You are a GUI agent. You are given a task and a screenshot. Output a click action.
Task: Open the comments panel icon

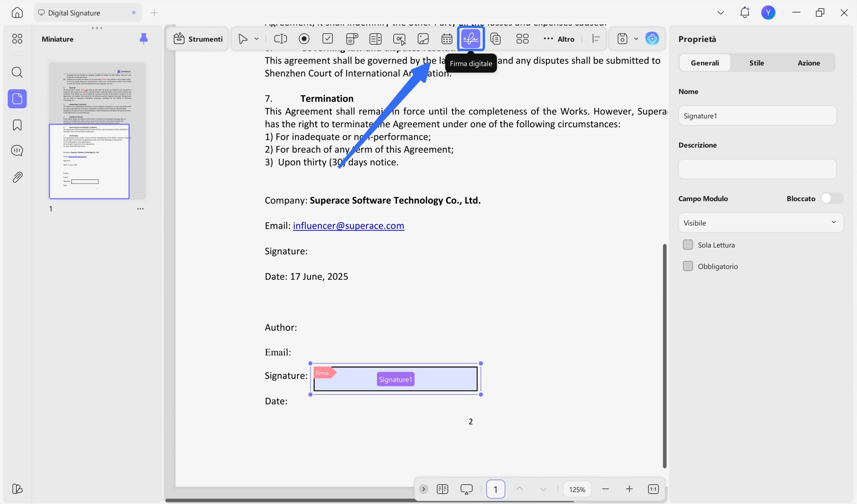pos(17,151)
